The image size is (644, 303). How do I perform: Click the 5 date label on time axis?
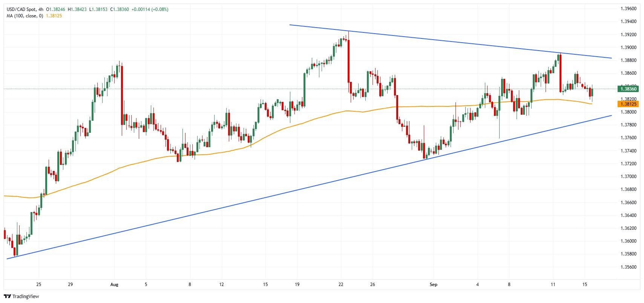point(146,285)
